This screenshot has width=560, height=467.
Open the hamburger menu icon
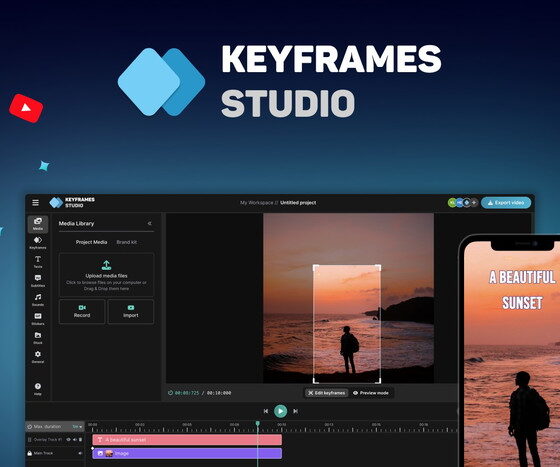click(35, 203)
